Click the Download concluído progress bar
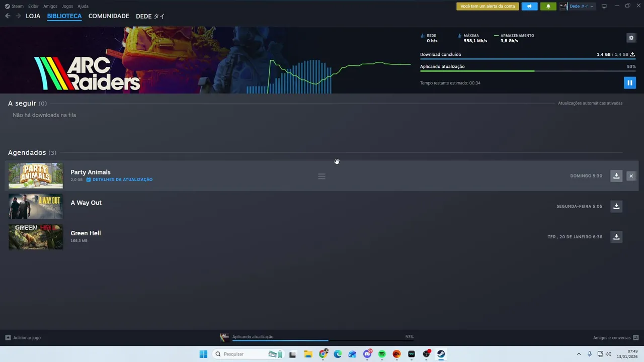The image size is (644, 362). [x=528, y=59]
